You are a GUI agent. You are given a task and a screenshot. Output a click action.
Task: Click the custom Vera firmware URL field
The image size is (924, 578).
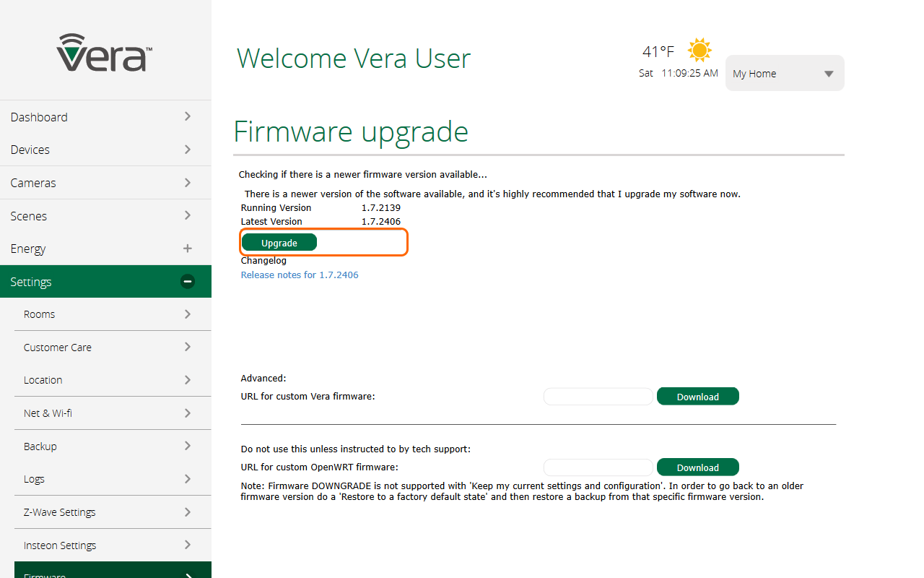point(598,396)
